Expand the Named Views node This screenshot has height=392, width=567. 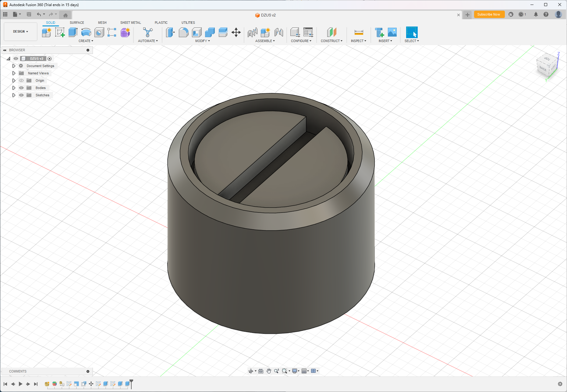pos(14,73)
